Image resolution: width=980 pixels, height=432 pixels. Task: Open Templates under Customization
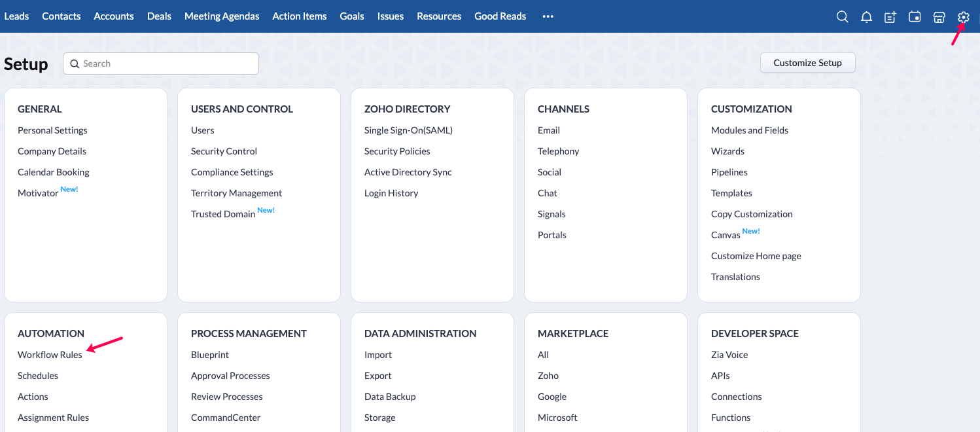pyautogui.click(x=731, y=193)
